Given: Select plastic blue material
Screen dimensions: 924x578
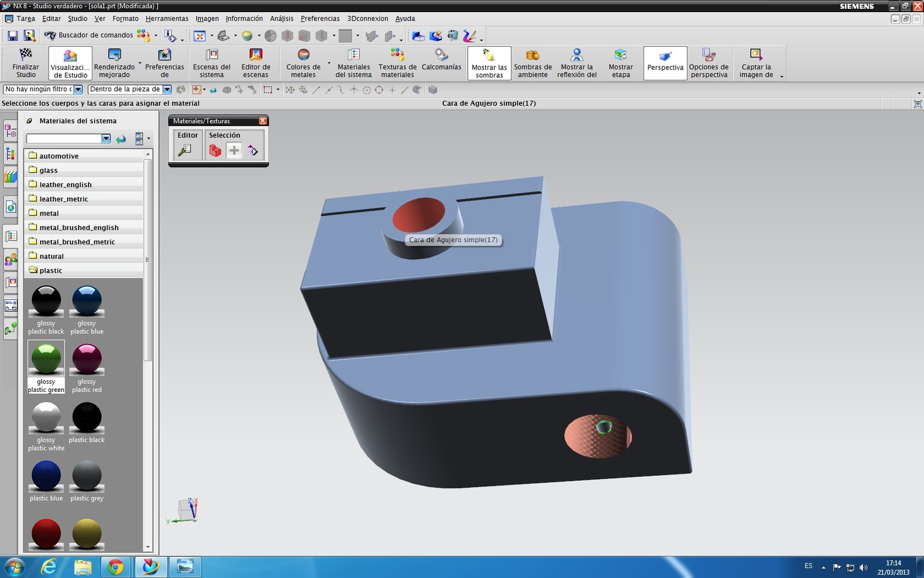Looking at the screenshot, I should click(x=46, y=481).
